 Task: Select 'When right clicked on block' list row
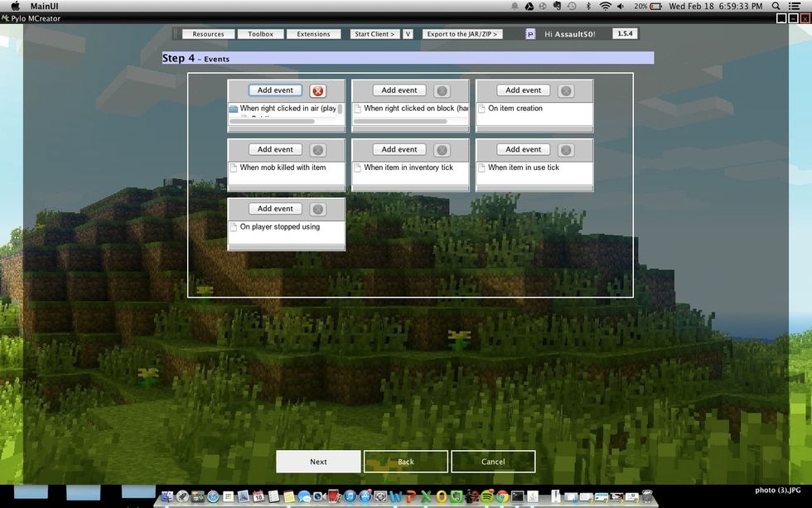[411, 109]
